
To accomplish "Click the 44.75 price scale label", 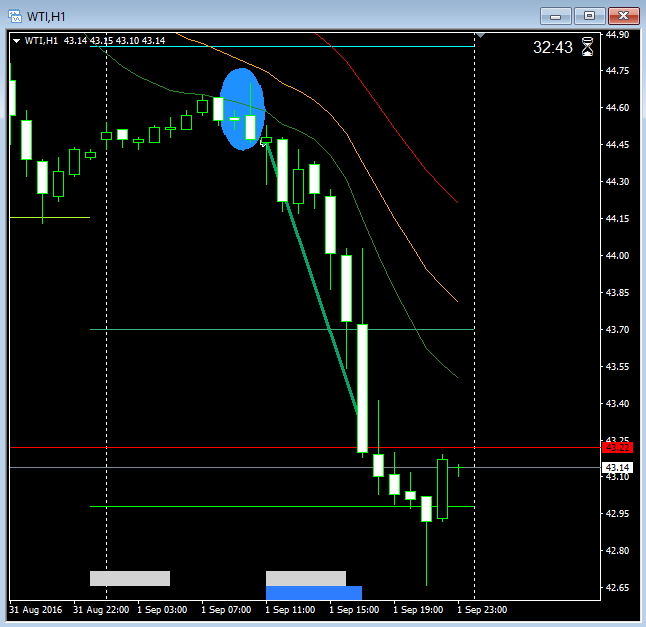I will (617, 71).
